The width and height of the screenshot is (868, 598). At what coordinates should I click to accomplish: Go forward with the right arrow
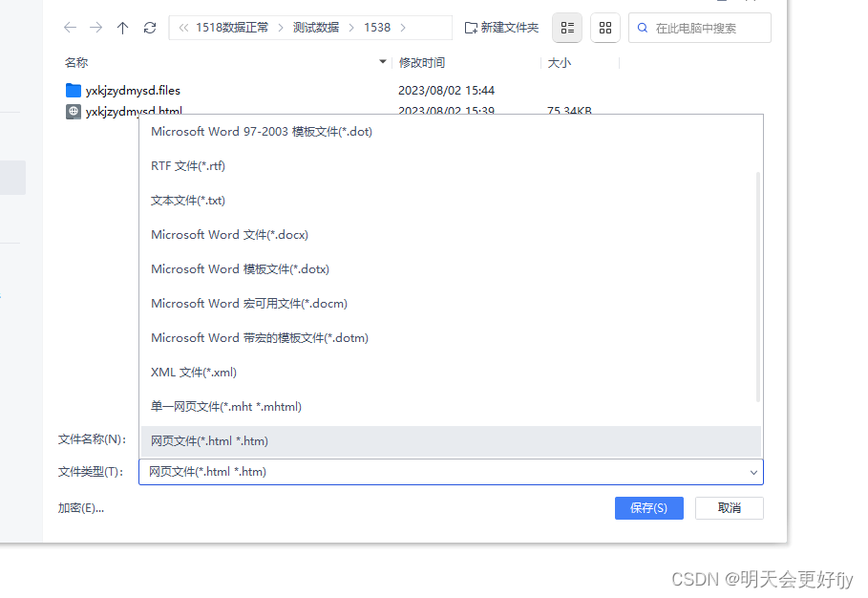tap(95, 27)
